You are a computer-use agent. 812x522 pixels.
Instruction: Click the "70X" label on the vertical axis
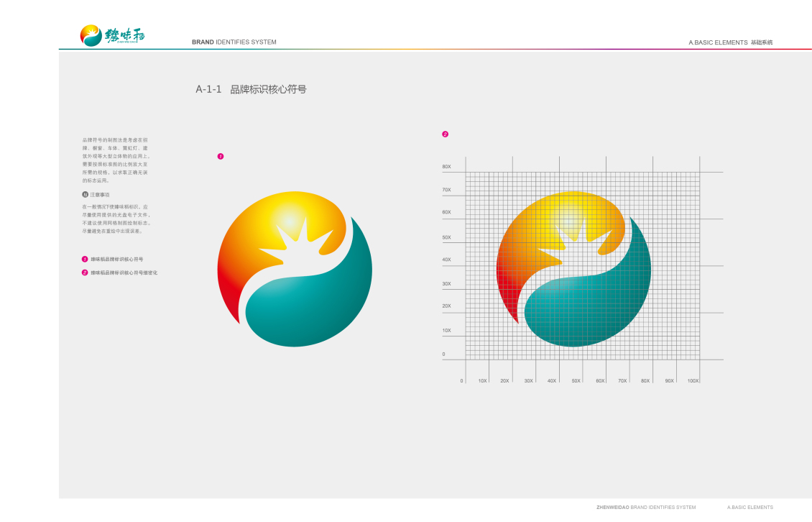446,190
